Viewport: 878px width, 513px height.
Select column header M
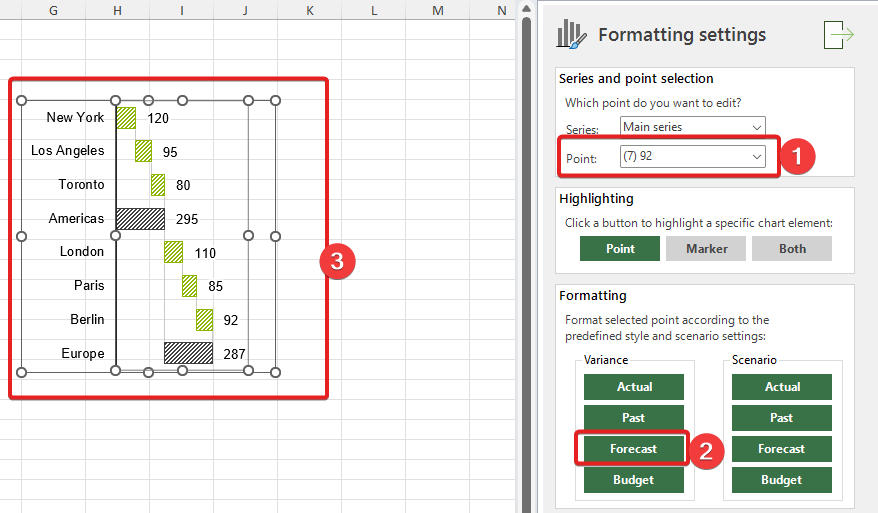tap(437, 10)
